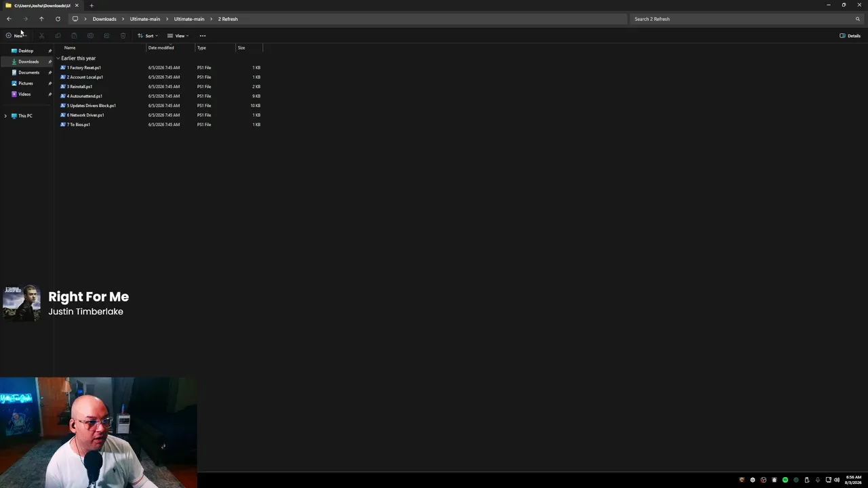
Task: Select Pictures in the navigation pane
Action: tap(26, 83)
